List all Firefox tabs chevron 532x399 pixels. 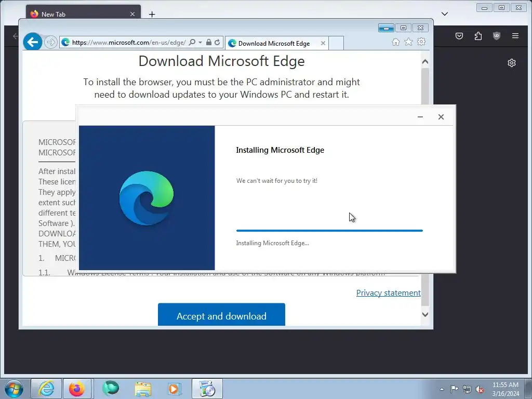(x=445, y=14)
